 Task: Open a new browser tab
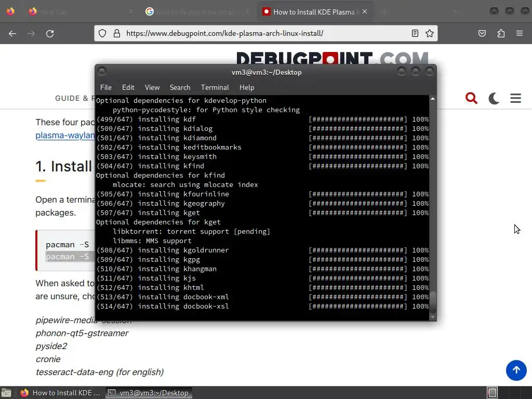click(x=384, y=12)
